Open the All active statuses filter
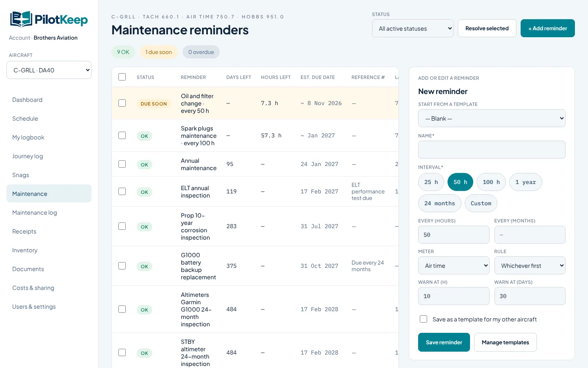Viewport: 588px width, 368px height. tap(413, 28)
